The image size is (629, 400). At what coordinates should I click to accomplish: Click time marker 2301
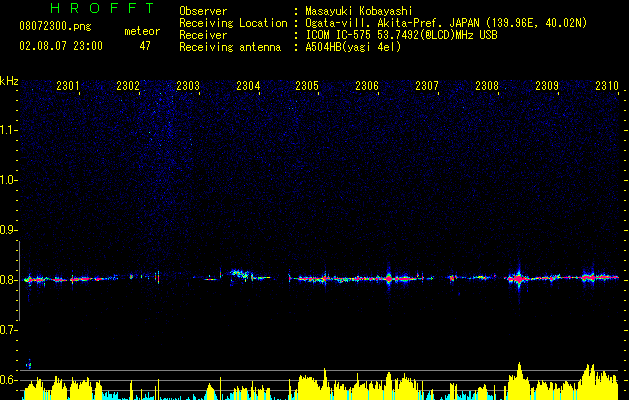tap(68, 86)
